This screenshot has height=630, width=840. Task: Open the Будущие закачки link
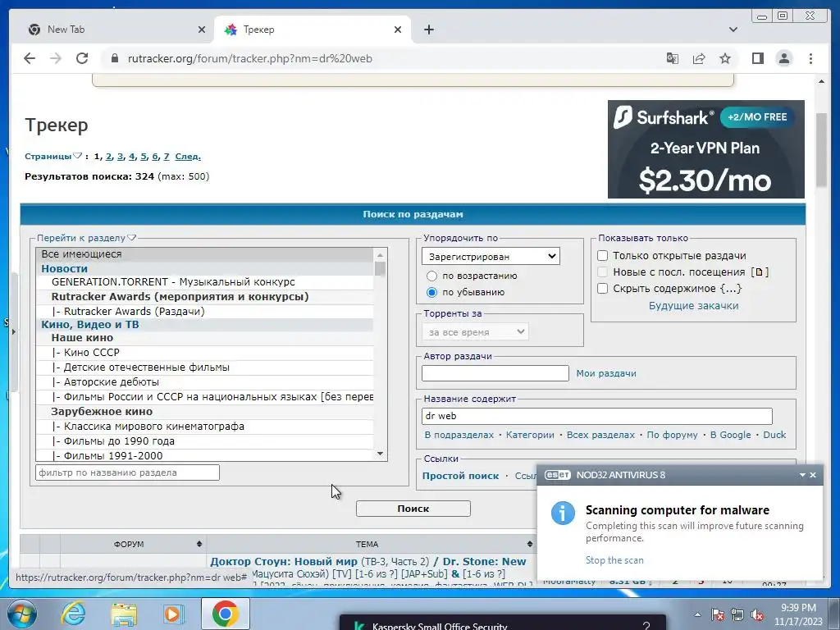(694, 306)
